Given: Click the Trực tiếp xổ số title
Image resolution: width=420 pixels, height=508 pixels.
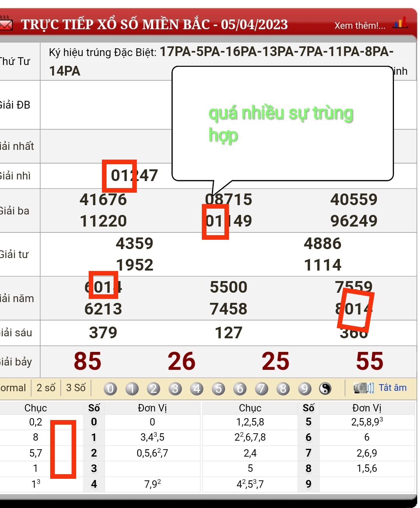Looking at the screenshot, I should tap(154, 25).
